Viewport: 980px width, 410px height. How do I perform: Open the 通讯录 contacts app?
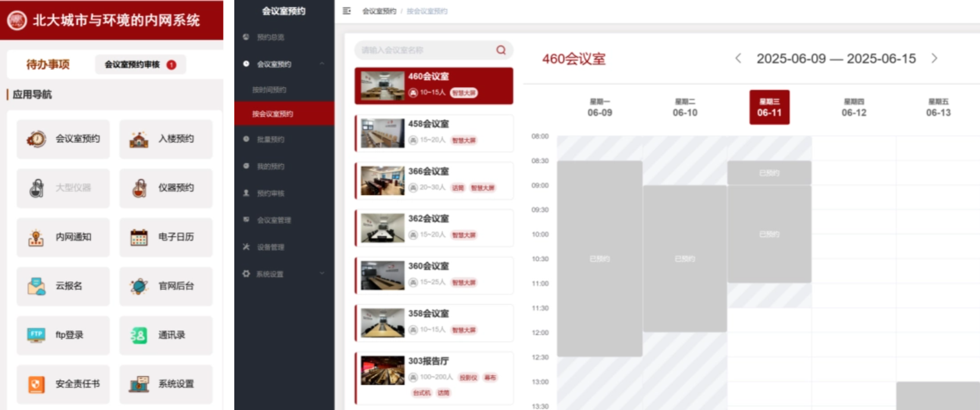point(166,335)
